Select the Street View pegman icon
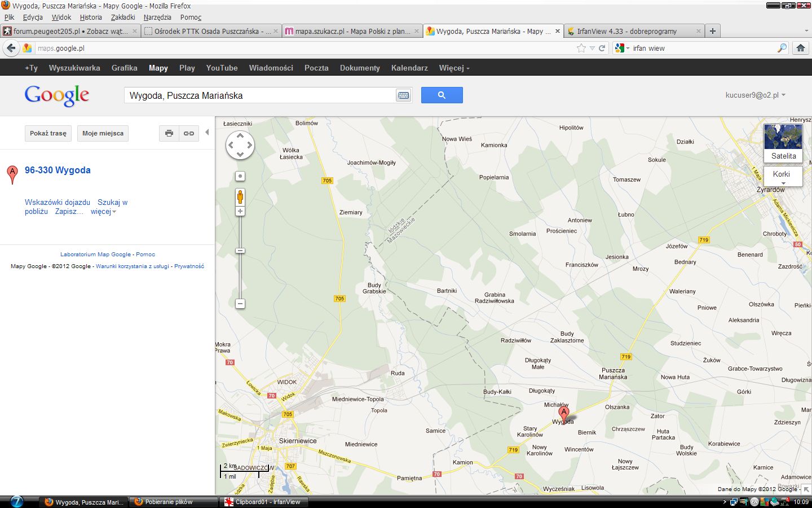 240,197
